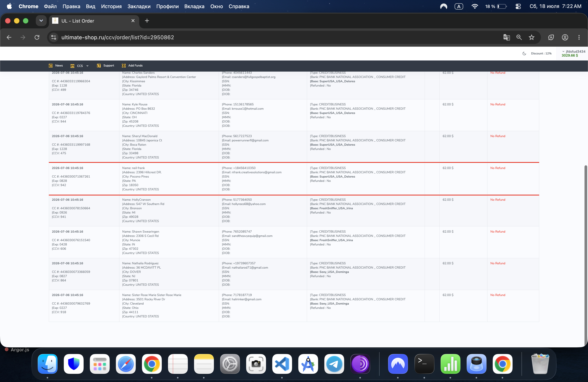This screenshot has width=588, height=382.
Task: Open the Профили menu
Action: 167,6
